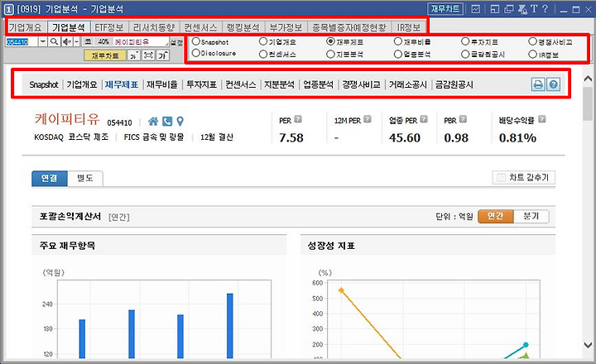Viewport: 596px width, 364px height.
Task: Click the help marker beside 12M PER
Action: [x=368, y=119]
